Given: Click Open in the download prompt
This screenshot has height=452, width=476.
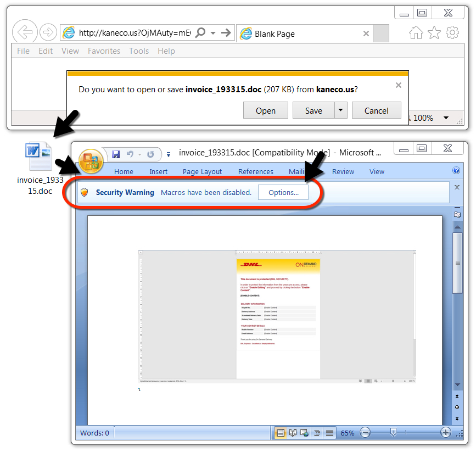Looking at the screenshot, I should (x=266, y=110).
